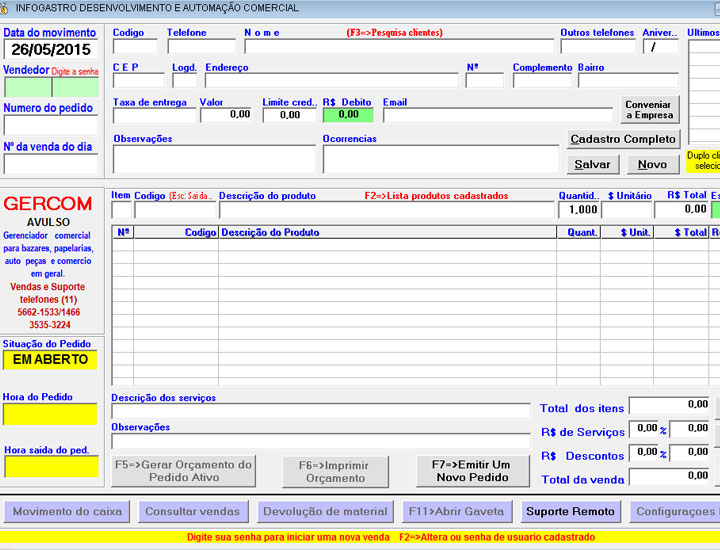Click F6 Imprimir Orçamento button

click(x=335, y=471)
